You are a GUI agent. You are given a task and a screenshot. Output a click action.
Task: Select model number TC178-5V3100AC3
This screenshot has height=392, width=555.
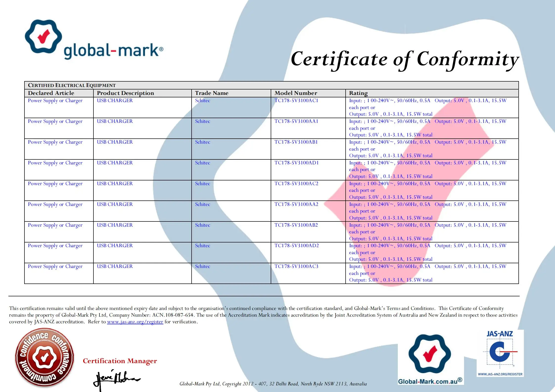(296, 266)
